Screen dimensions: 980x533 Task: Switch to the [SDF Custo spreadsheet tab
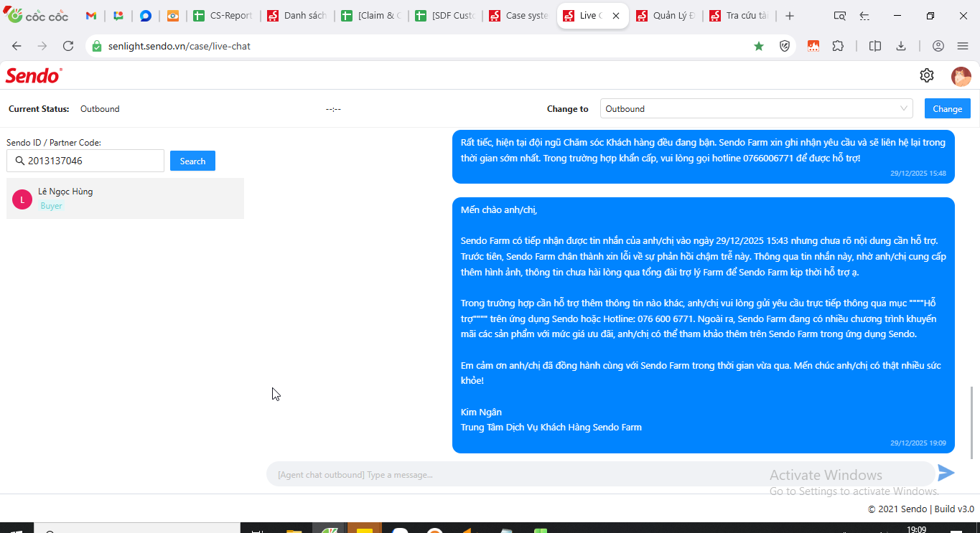444,16
